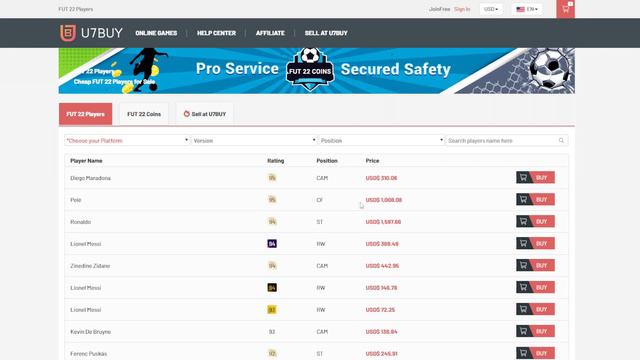Click the Pele player name
The height and width of the screenshot is (360, 640).
[76, 200]
